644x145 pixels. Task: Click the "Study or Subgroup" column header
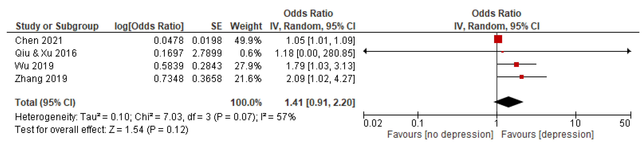click(x=57, y=26)
